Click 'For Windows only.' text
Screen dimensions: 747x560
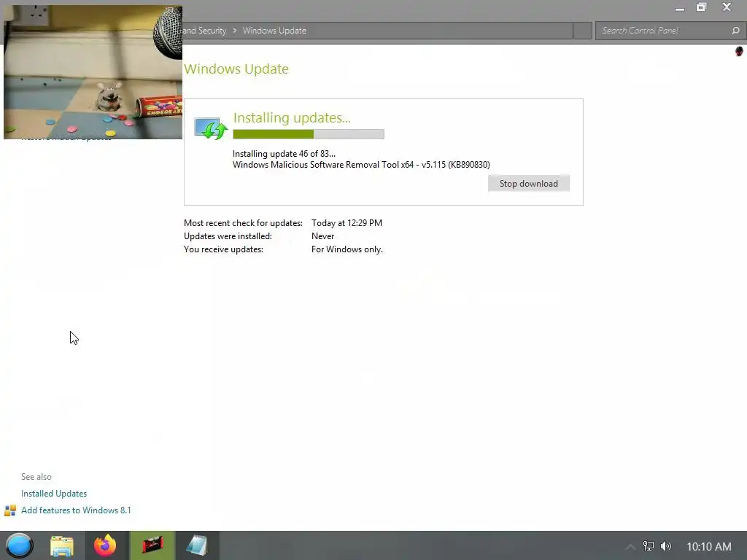click(347, 249)
